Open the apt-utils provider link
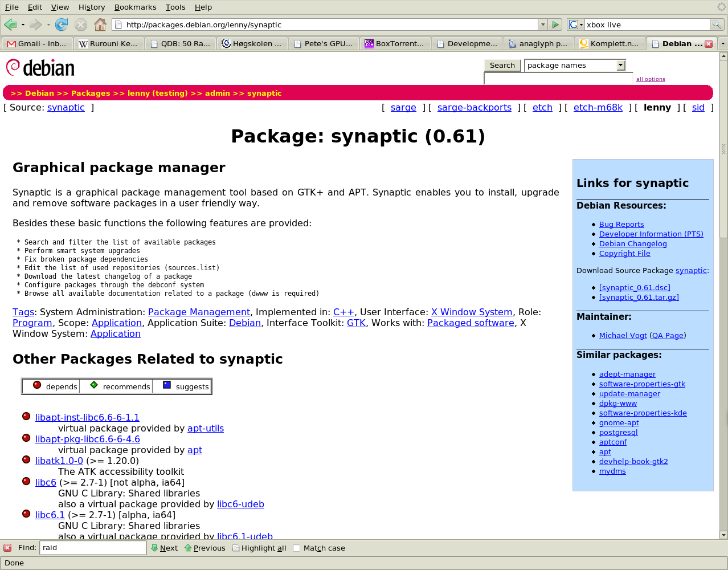The width and height of the screenshot is (728, 570). (206, 428)
